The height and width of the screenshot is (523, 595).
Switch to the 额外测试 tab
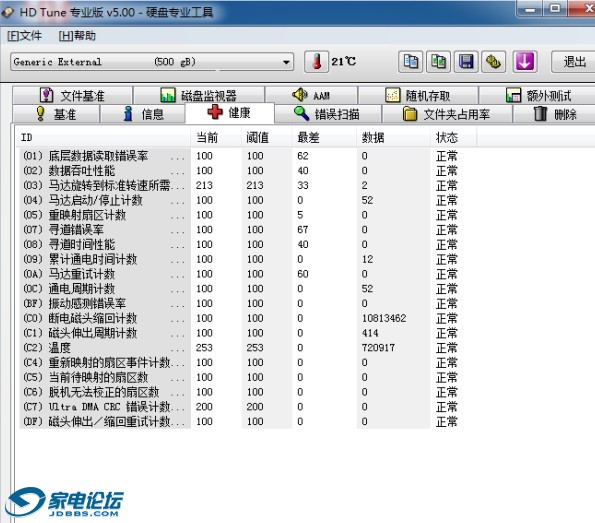click(538, 95)
